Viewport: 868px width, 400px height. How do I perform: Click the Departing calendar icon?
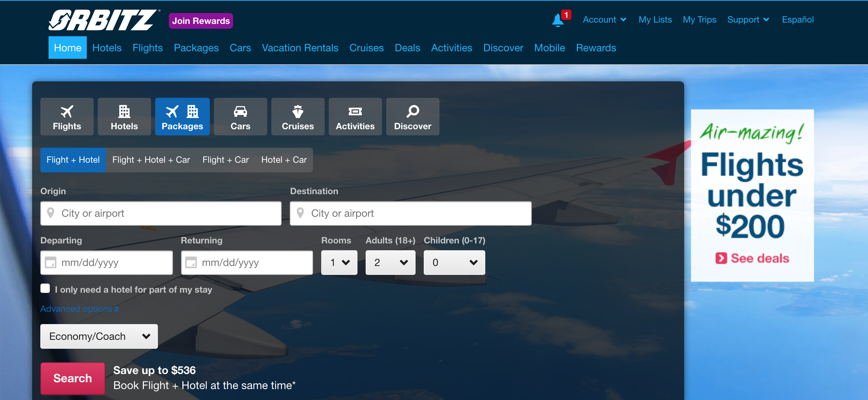pyautogui.click(x=51, y=263)
